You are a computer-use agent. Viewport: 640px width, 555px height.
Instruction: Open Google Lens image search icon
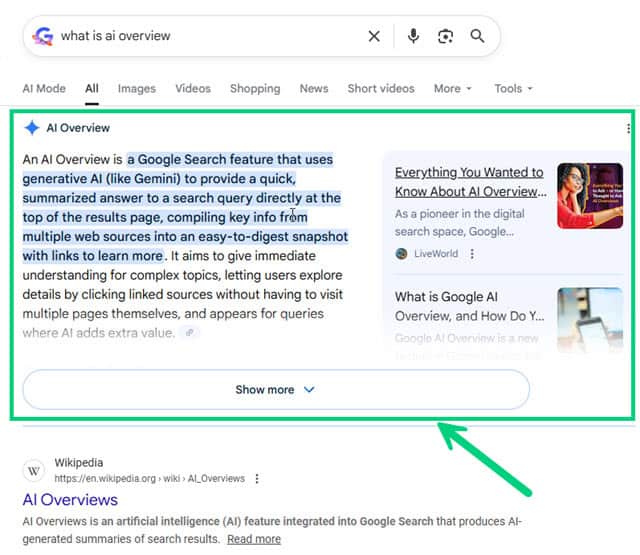pyautogui.click(x=445, y=36)
